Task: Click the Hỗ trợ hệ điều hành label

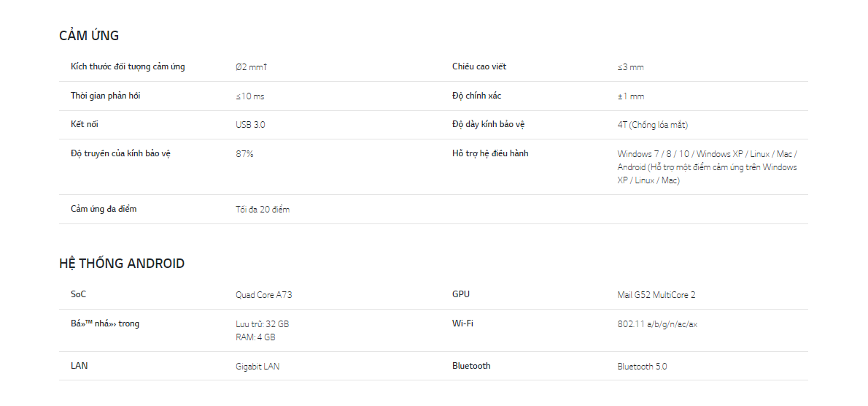Action: [x=490, y=153]
